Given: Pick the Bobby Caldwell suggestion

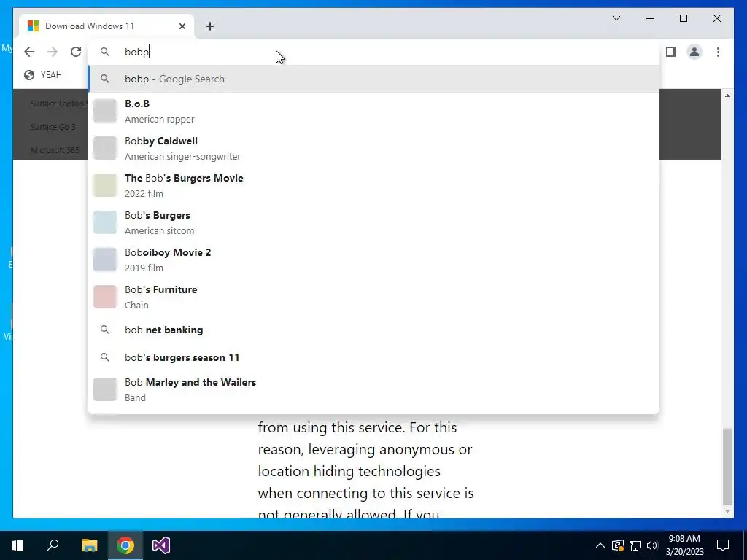Looking at the screenshot, I should [374, 148].
